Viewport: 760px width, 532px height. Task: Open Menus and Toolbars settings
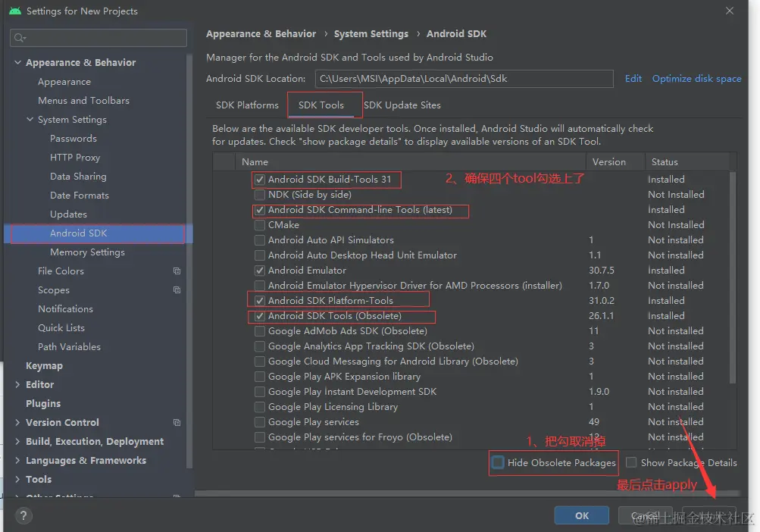[84, 101]
